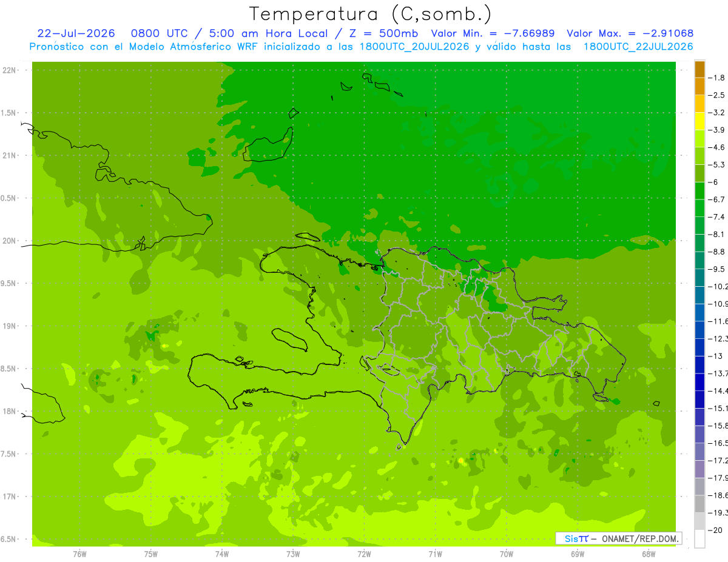Viewport: 728px width, 562px height.
Task: Select the '1800UTC_22JUL2026' valid-until time
Action: [x=638, y=47]
